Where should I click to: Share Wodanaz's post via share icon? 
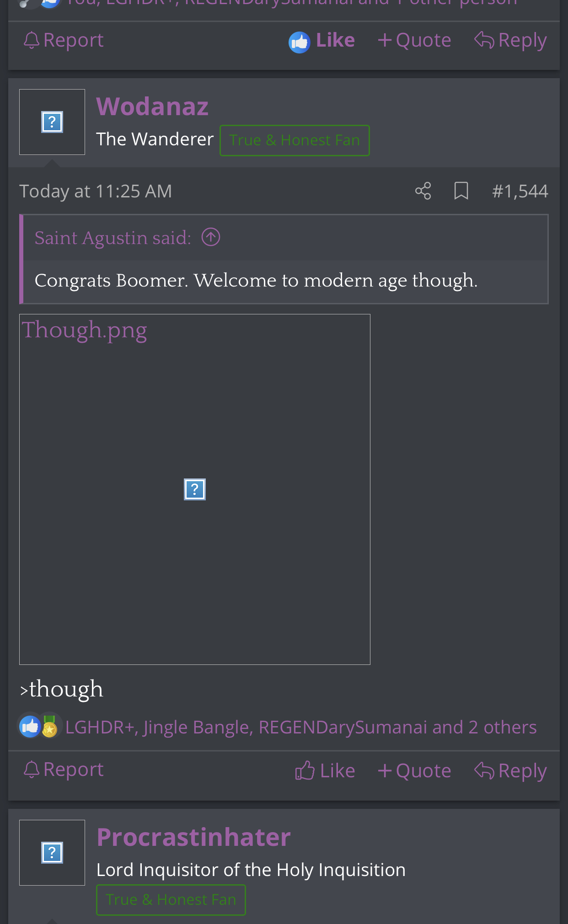point(423,191)
